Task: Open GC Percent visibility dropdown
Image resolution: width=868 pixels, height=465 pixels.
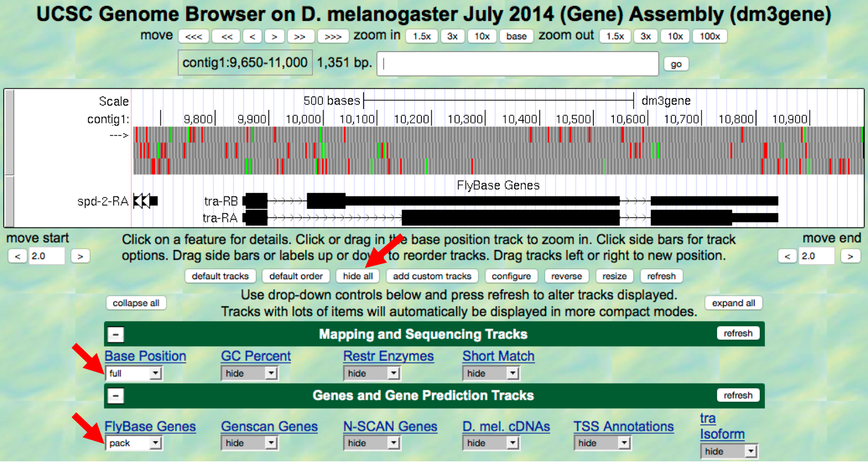Action: [249, 373]
